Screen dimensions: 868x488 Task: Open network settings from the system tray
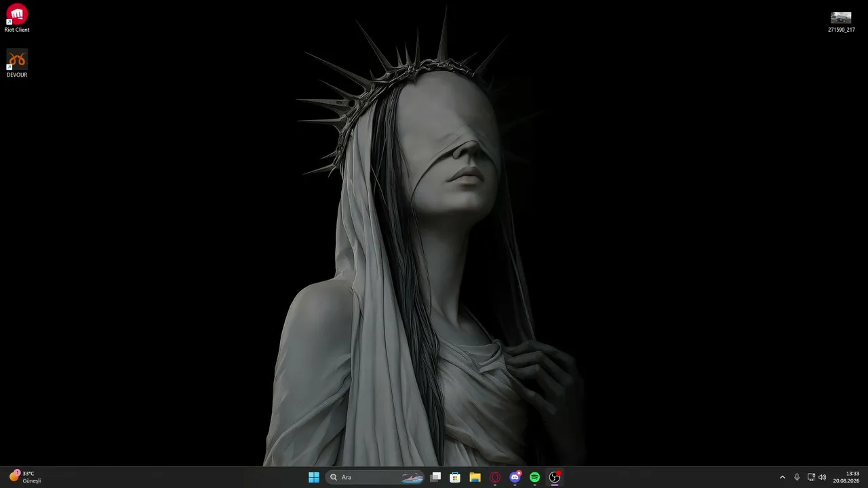coord(811,477)
